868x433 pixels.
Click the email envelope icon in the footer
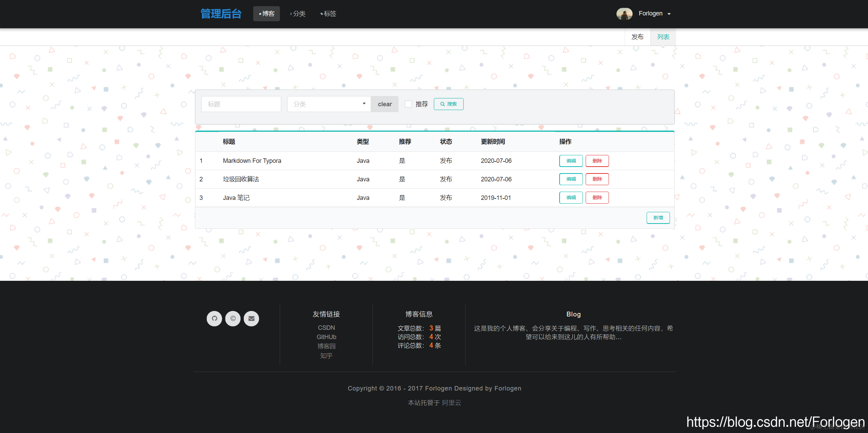pos(251,318)
